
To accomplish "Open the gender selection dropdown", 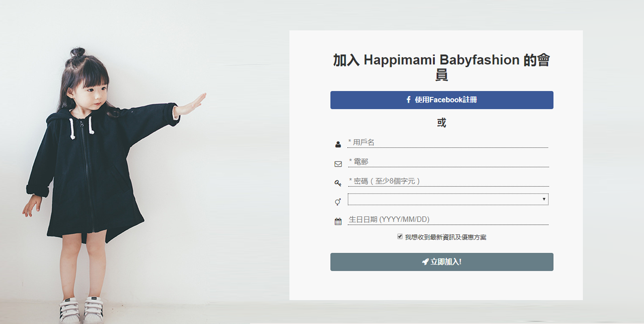I will coord(448,199).
